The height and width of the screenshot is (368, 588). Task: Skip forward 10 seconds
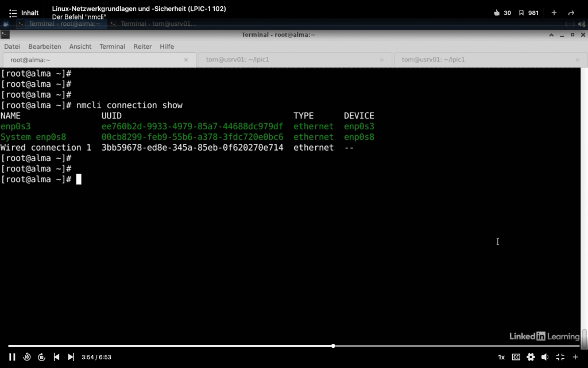click(41, 357)
